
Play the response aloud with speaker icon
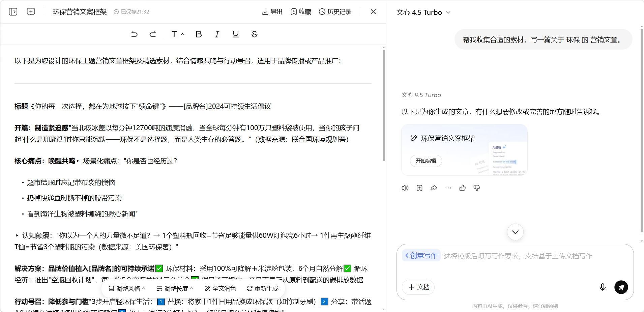coord(405,188)
